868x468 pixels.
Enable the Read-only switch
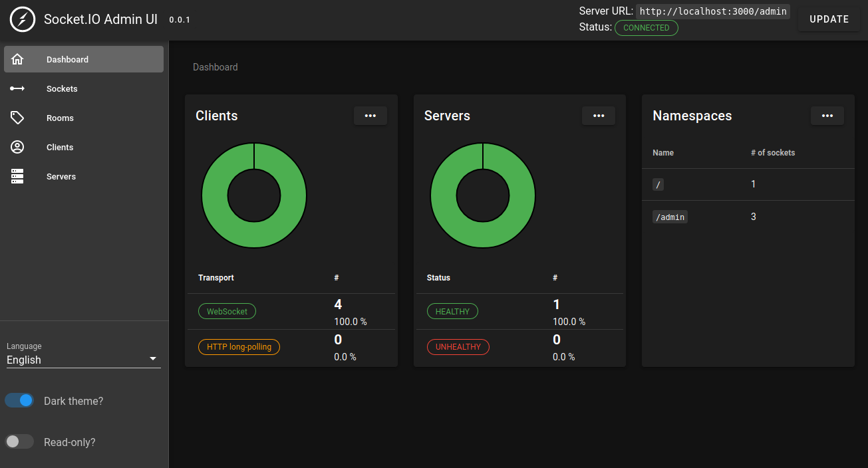pyautogui.click(x=19, y=441)
